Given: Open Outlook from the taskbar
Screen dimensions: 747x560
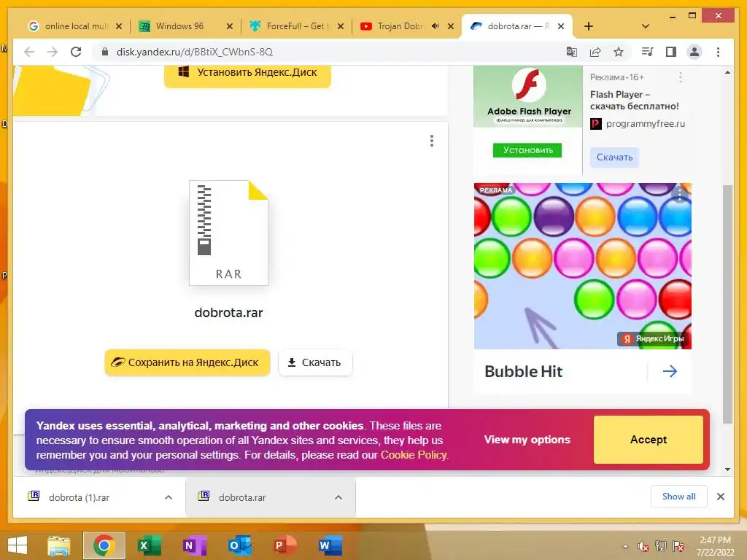Looking at the screenshot, I should (x=239, y=545).
